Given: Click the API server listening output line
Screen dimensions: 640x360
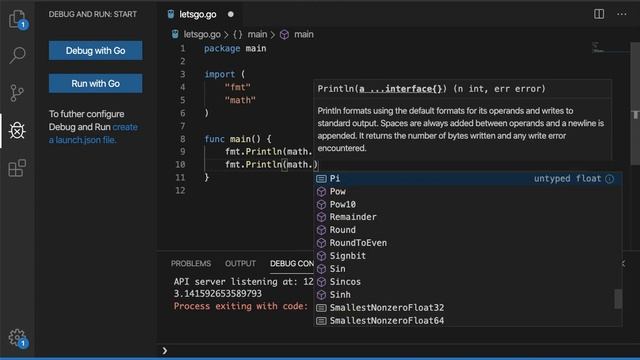Looking at the screenshot, I should tap(244, 282).
